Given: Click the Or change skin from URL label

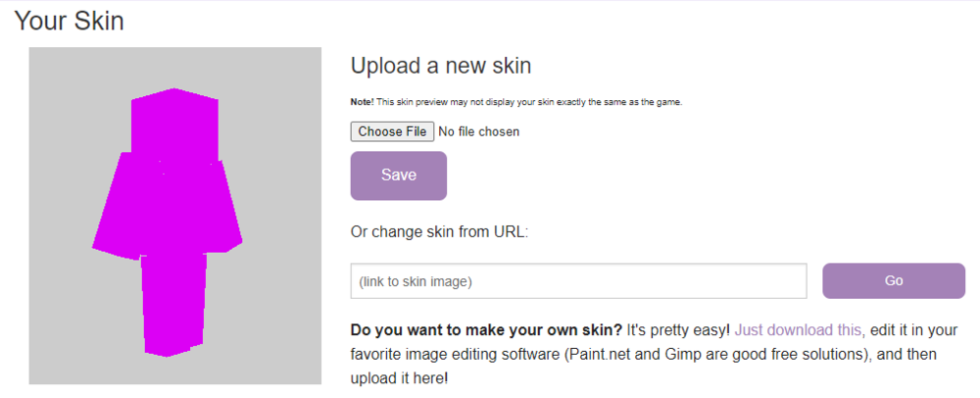Looking at the screenshot, I should (x=439, y=232).
